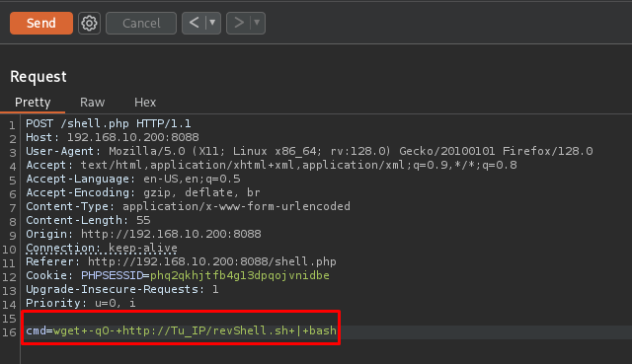The image size is (632, 364).
Task: Click the User-Agent header line
Action: tap(309, 151)
